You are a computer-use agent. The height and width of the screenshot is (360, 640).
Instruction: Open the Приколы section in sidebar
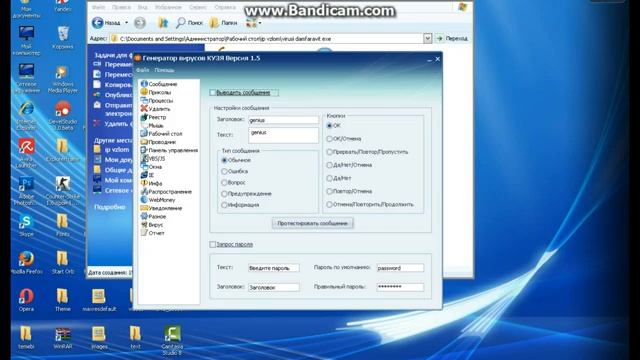coord(156,92)
